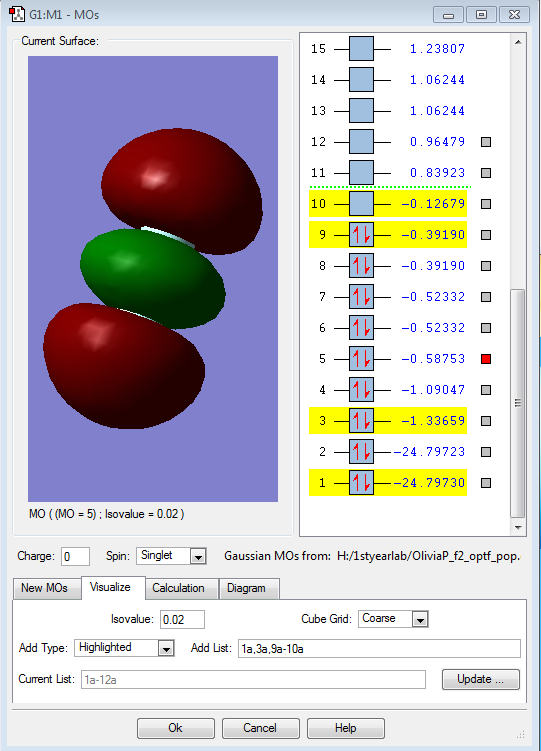Click the Update button
The image size is (541, 751).
click(x=480, y=679)
